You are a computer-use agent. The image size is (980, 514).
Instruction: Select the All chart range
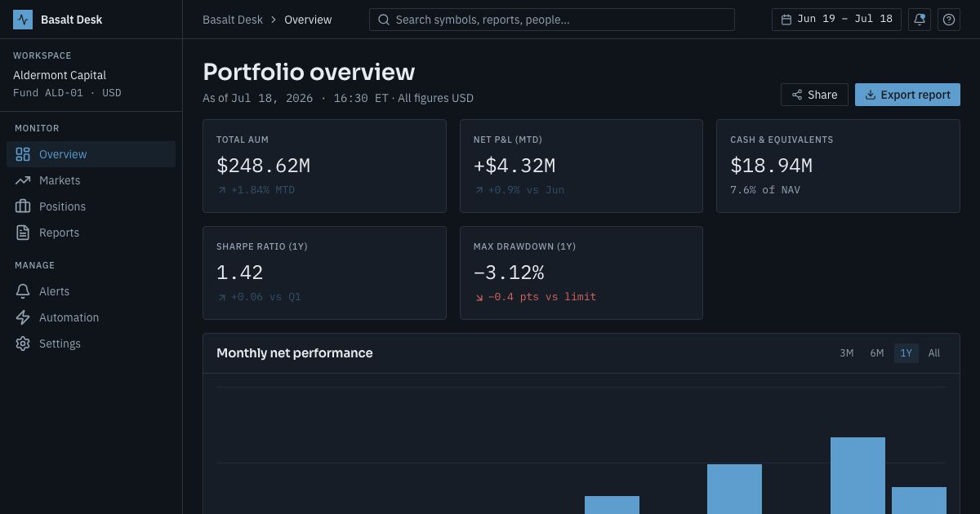(x=934, y=353)
